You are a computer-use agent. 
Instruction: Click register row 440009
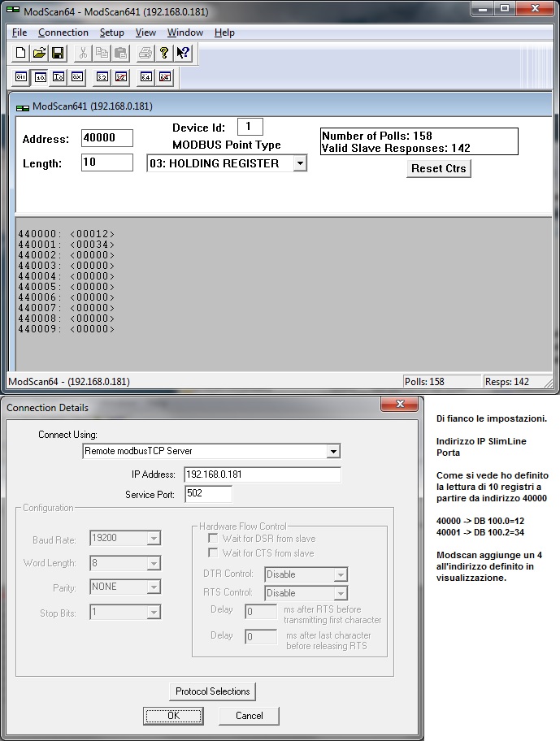coord(66,329)
